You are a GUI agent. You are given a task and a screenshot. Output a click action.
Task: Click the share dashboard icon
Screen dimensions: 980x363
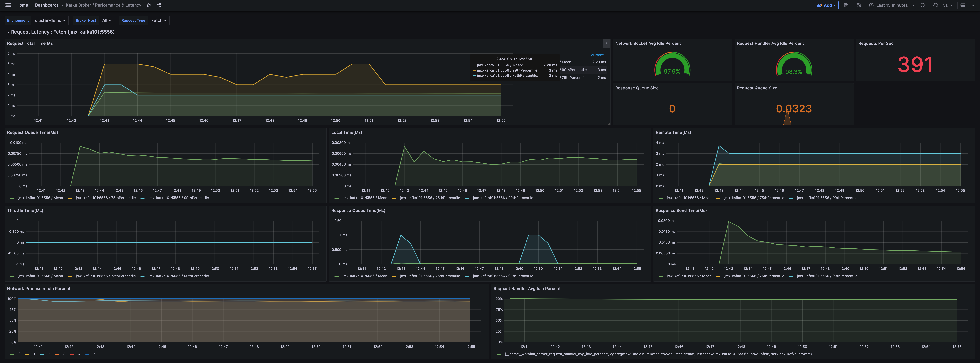click(159, 5)
